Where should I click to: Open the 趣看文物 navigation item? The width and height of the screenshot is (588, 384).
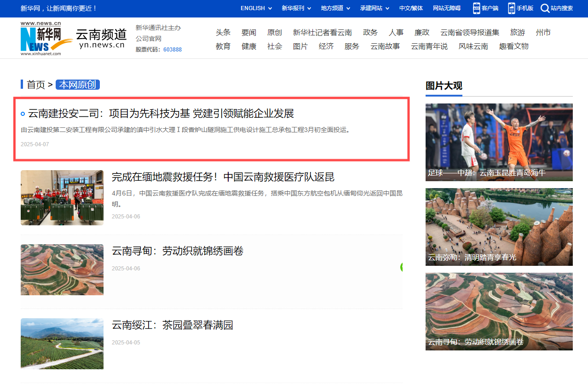click(514, 46)
